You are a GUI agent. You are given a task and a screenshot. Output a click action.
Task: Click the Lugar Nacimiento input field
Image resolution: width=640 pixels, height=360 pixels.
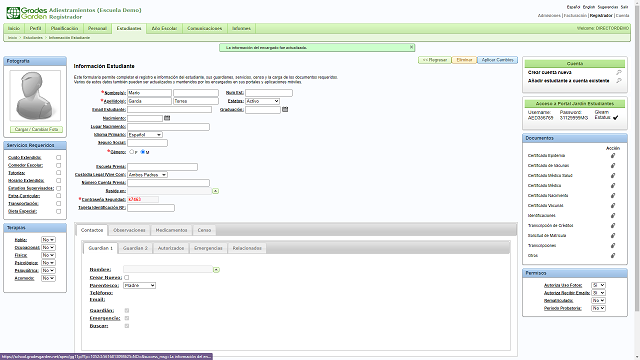tap(168, 127)
